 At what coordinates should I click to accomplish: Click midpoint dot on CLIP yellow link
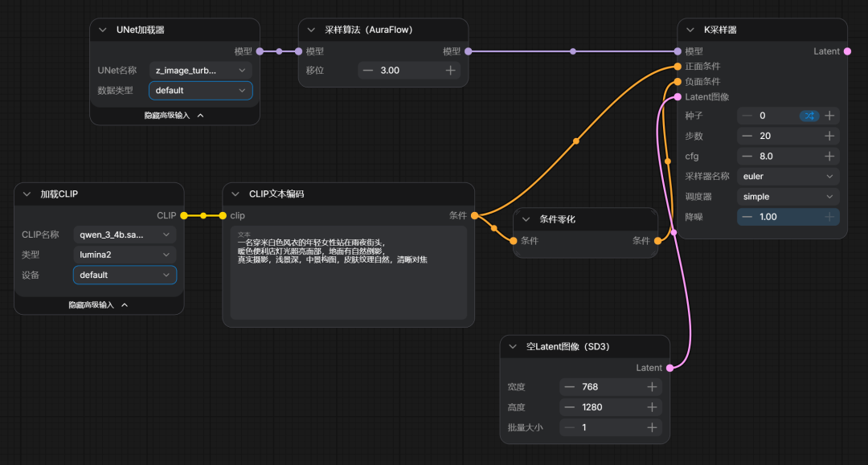203,216
